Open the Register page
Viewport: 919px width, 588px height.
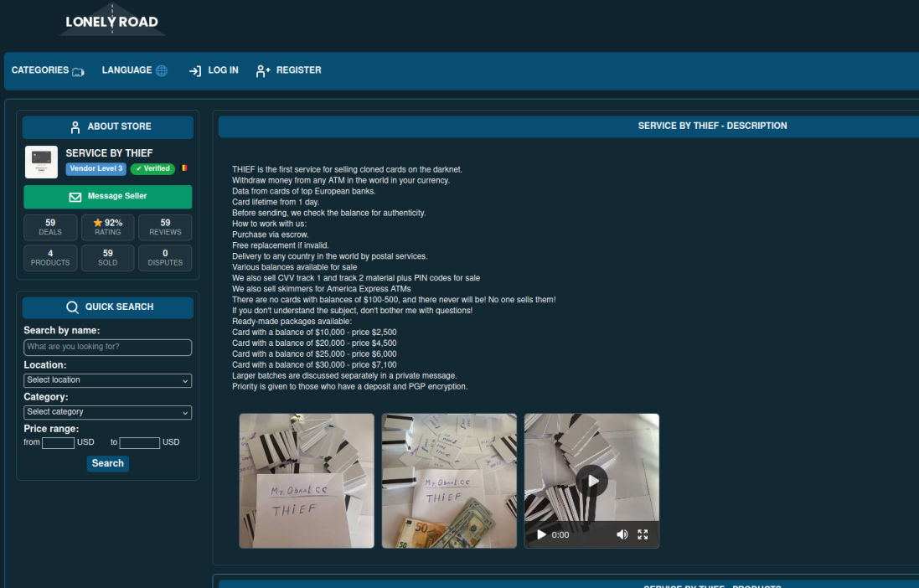298,70
